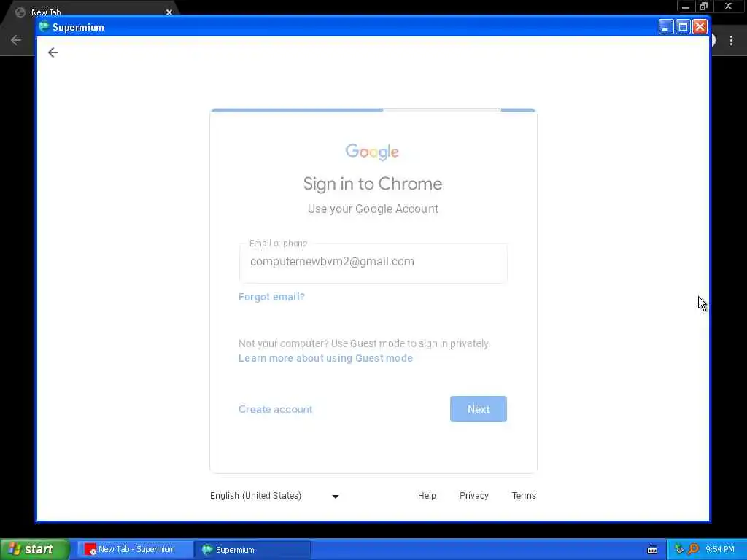Click the Create account link

[275, 409]
